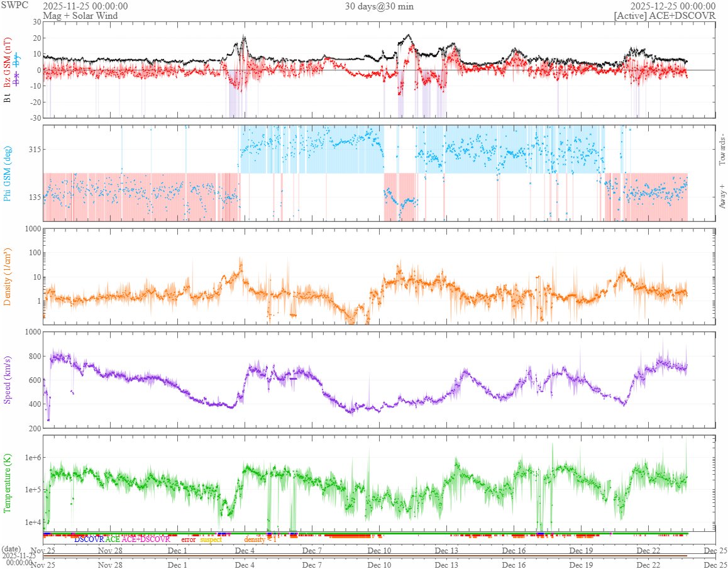
Task: Click the SWPC label in the header
Action: 15,5
